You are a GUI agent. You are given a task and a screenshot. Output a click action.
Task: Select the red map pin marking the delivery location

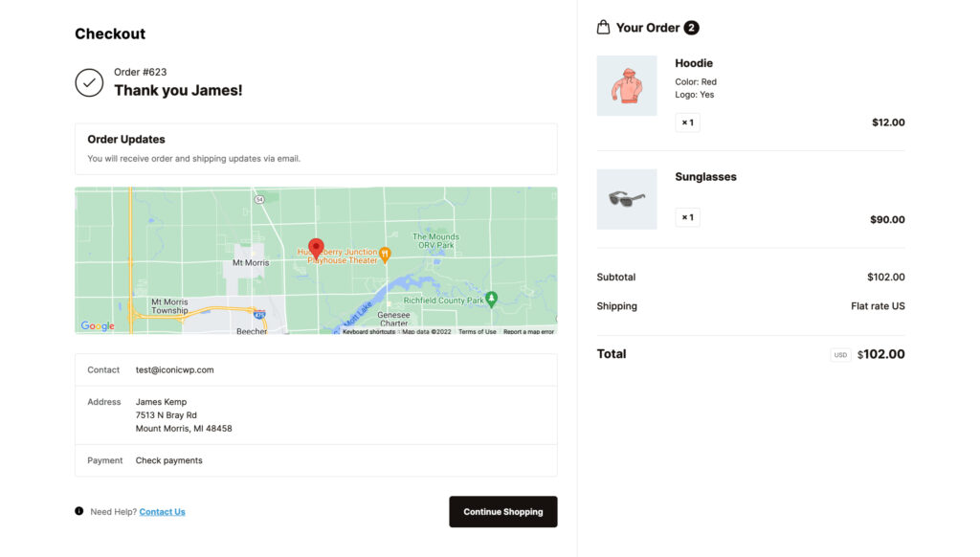pos(316,247)
